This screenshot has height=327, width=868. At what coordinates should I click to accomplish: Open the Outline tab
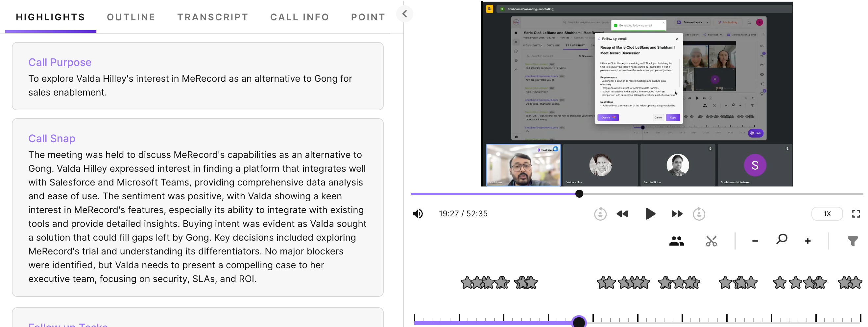(131, 17)
